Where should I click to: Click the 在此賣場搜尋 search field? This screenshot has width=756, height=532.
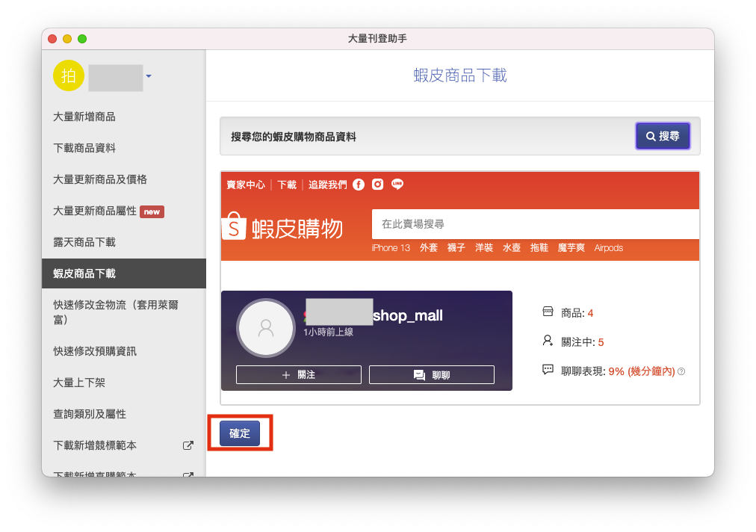click(x=535, y=223)
